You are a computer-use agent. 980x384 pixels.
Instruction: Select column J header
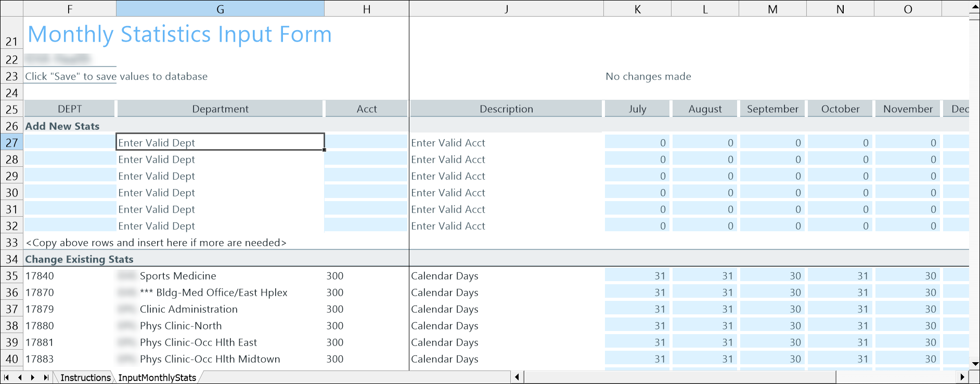(x=506, y=9)
